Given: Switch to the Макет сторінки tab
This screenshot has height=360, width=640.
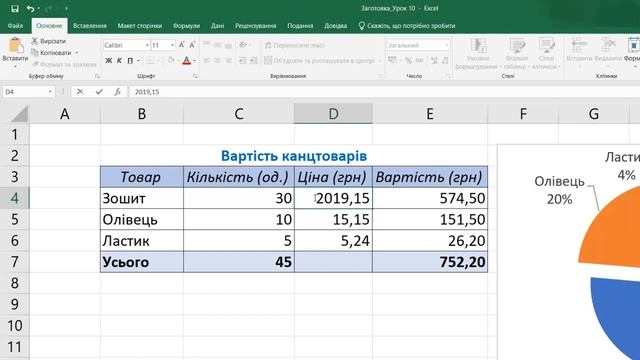Looking at the screenshot, I should point(140,26).
